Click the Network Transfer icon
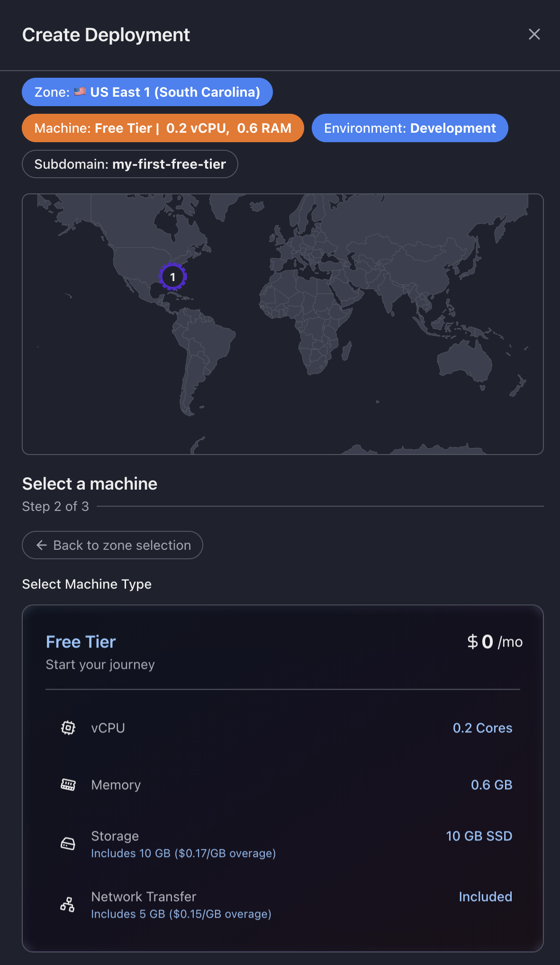 [x=68, y=904]
